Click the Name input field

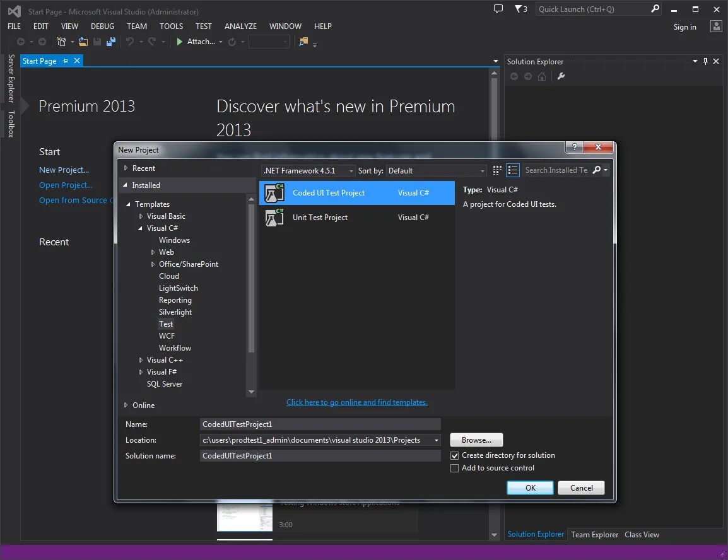(x=320, y=424)
